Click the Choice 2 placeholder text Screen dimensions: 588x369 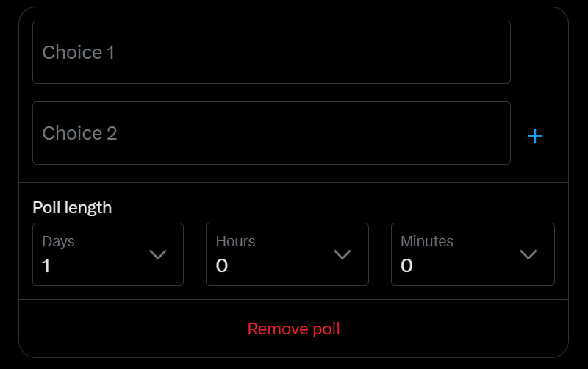pos(79,133)
